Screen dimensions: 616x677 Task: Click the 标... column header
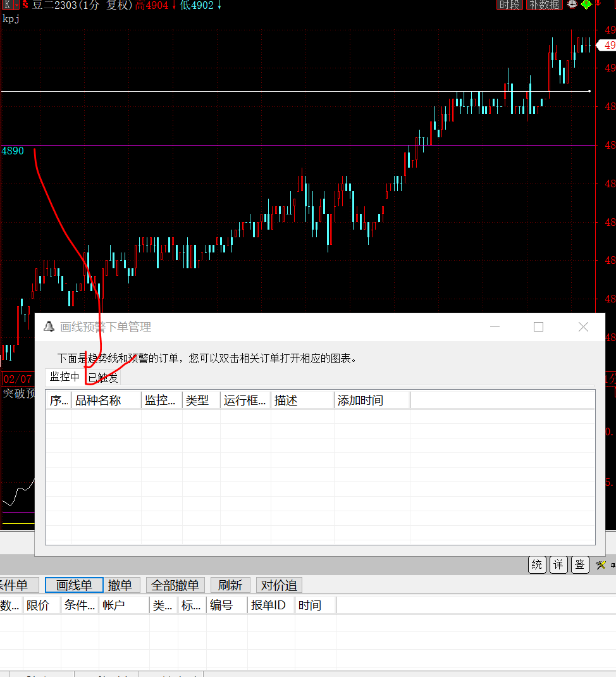[x=192, y=606]
